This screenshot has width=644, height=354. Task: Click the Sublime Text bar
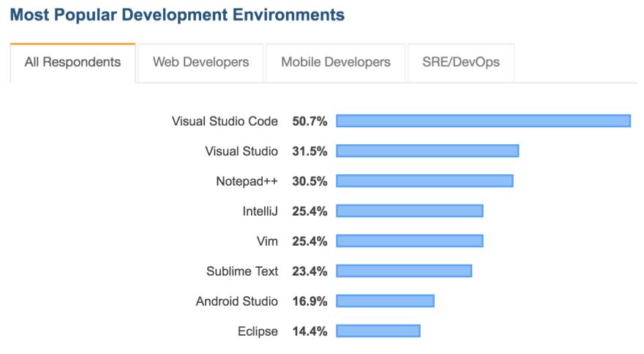(x=404, y=271)
